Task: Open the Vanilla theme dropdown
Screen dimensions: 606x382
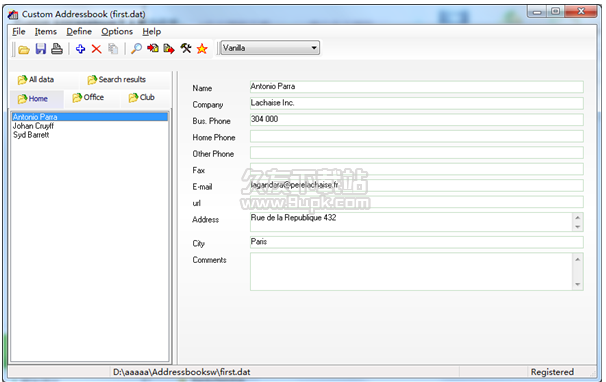Action: pyautogui.click(x=270, y=48)
